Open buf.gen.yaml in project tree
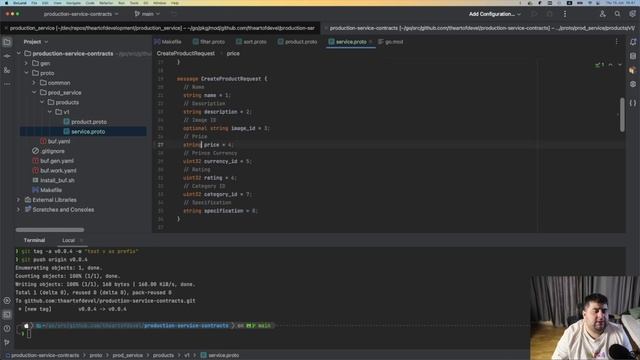The height and width of the screenshot is (360, 640). 53,161
